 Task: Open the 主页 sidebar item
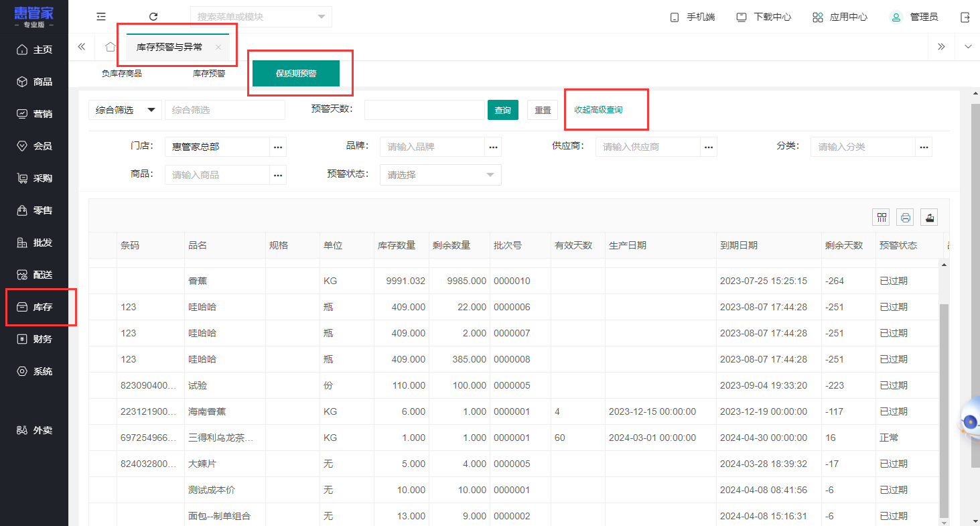pyautogui.click(x=34, y=50)
